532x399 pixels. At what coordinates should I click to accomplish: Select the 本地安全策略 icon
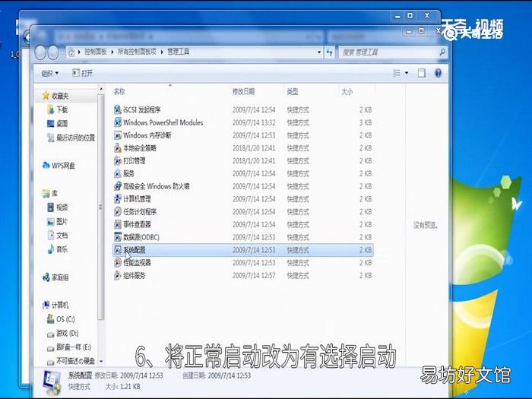point(117,148)
